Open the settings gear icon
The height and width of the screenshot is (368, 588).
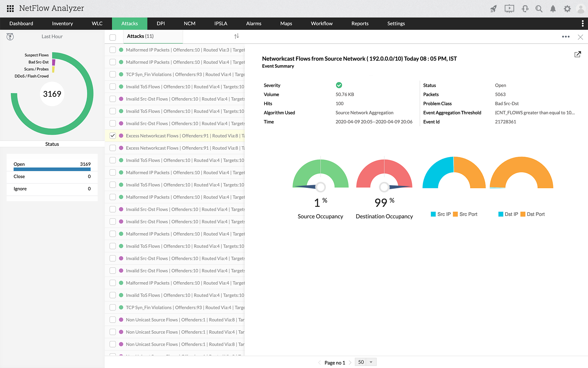[567, 9]
